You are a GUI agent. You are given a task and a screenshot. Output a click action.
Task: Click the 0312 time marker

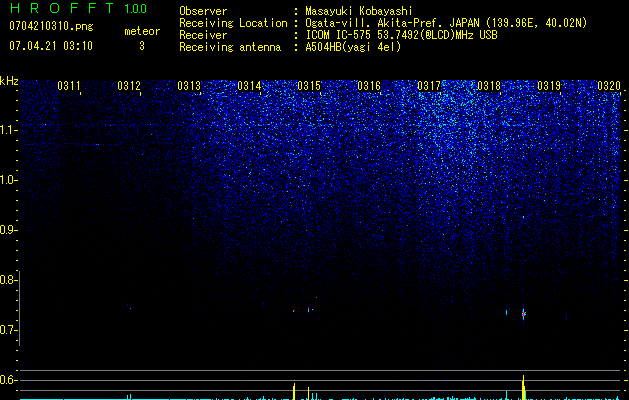[x=129, y=86]
